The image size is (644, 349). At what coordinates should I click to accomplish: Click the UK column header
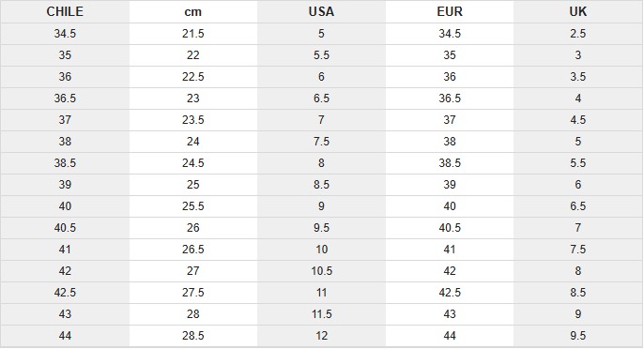tap(578, 11)
